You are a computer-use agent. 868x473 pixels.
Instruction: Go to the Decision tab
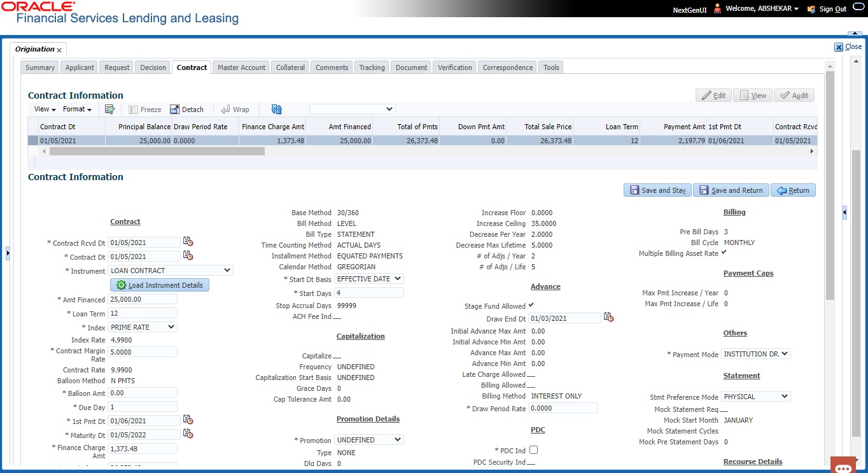153,67
